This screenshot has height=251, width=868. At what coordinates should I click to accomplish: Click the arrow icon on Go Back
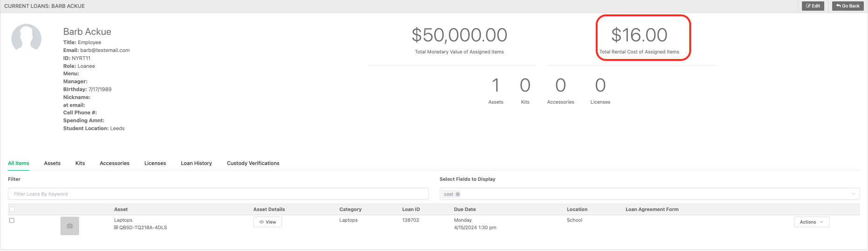pos(838,6)
